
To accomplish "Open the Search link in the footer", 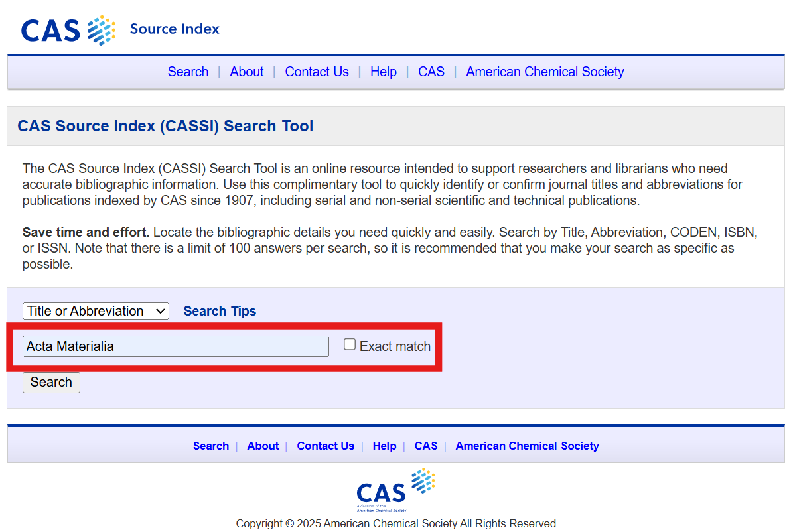I will click(211, 446).
